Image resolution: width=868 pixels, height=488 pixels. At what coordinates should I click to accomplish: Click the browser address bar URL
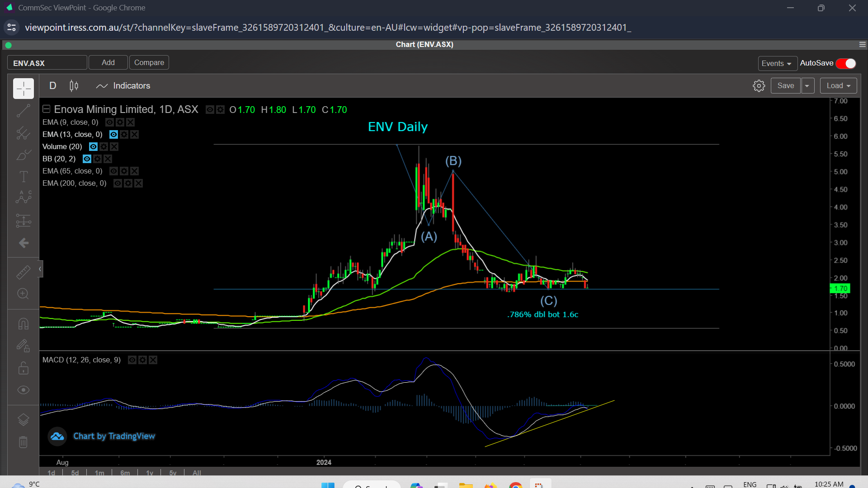pos(328,28)
